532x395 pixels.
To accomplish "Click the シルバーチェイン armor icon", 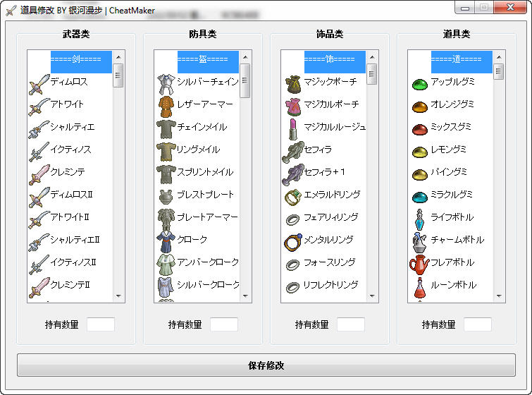I will point(166,83).
